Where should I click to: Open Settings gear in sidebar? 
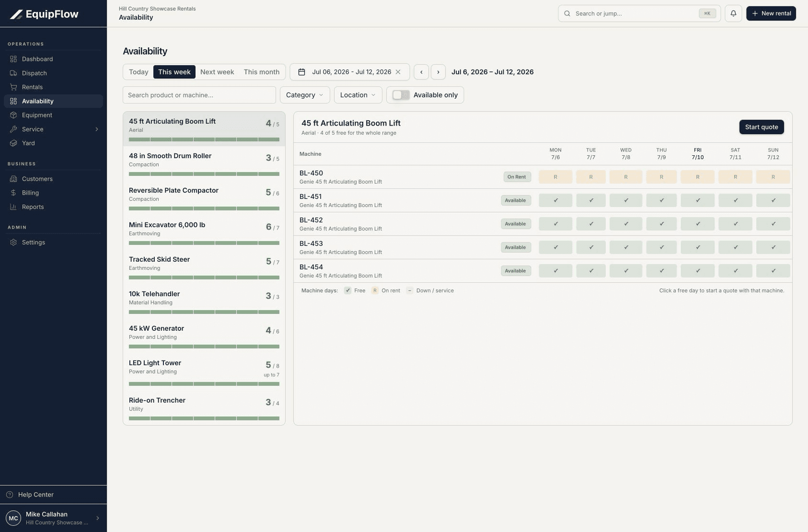click(x=13, y=243)
